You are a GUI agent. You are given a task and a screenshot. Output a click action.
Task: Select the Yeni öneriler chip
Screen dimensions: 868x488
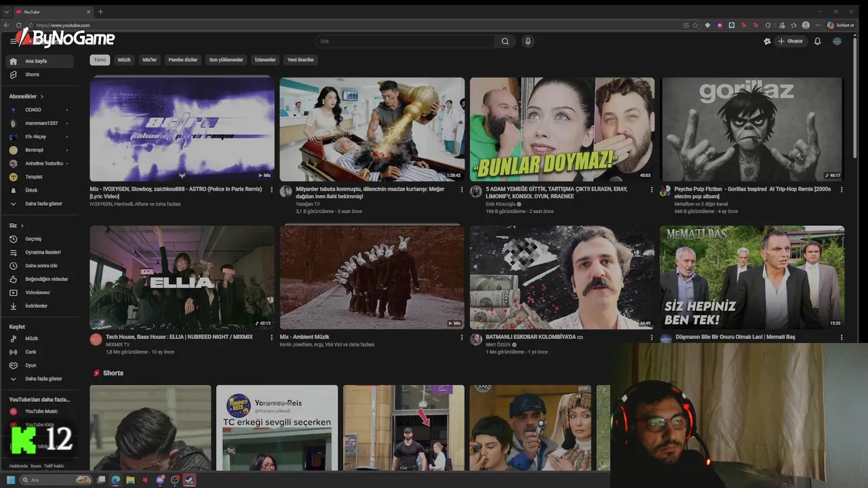pos(300,60)
